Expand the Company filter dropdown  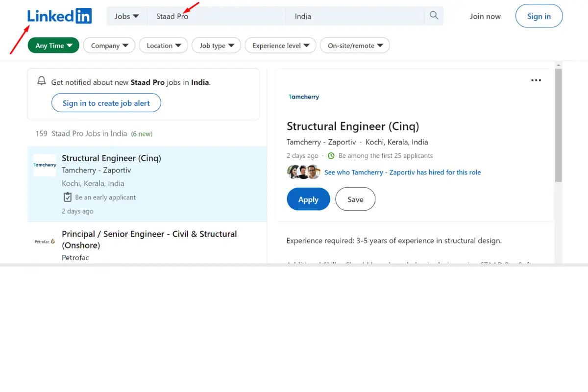109,46
